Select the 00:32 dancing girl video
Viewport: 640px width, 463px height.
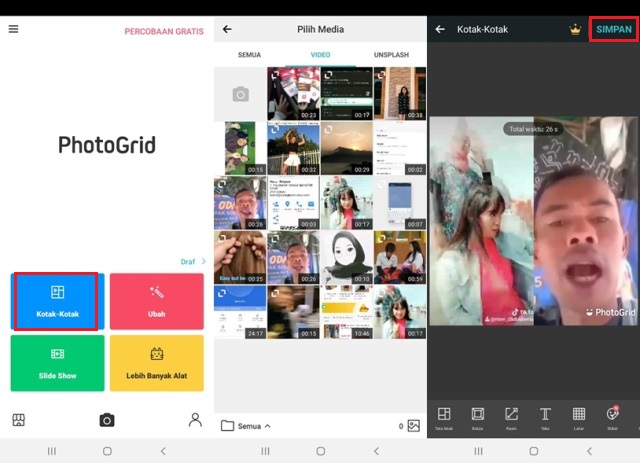click(x=293, y=148)
